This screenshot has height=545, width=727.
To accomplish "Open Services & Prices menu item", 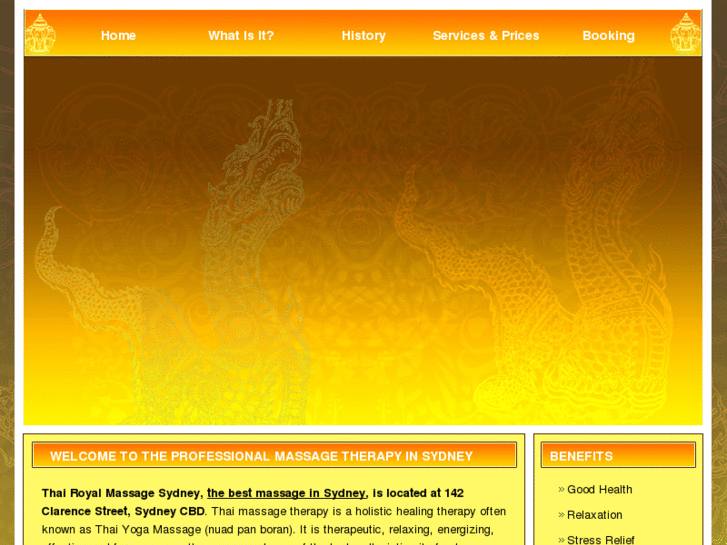I will [x=486, y=36].
